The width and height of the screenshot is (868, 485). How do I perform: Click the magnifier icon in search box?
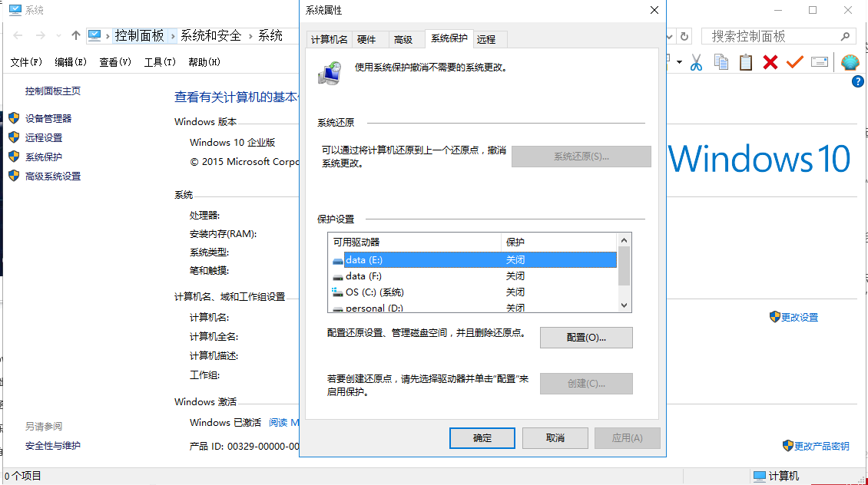pos(845,37)
